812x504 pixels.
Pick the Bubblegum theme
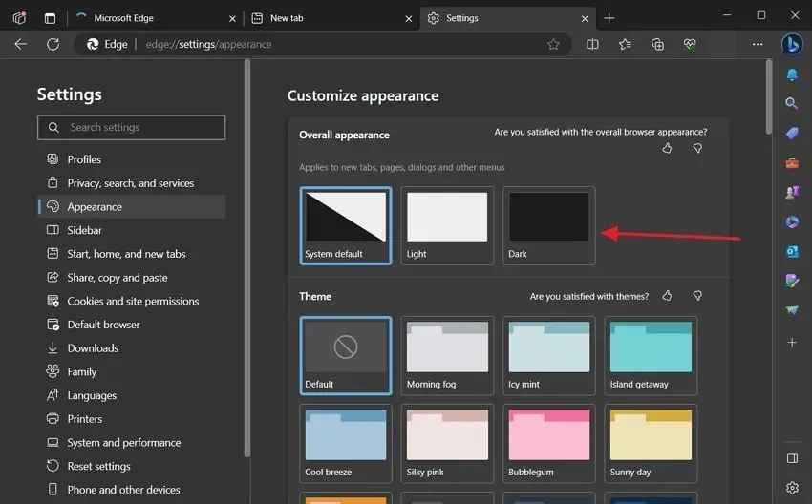[x=549, y=444]
